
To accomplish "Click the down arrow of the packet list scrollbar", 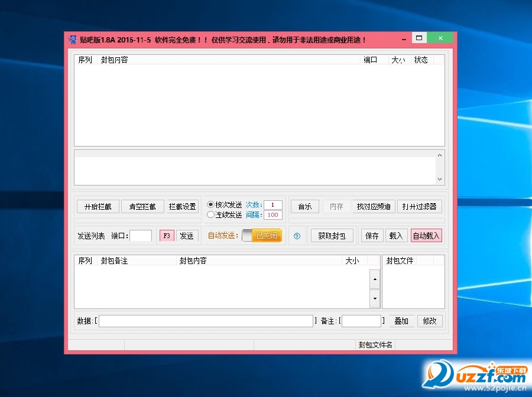I will point(375,299).
